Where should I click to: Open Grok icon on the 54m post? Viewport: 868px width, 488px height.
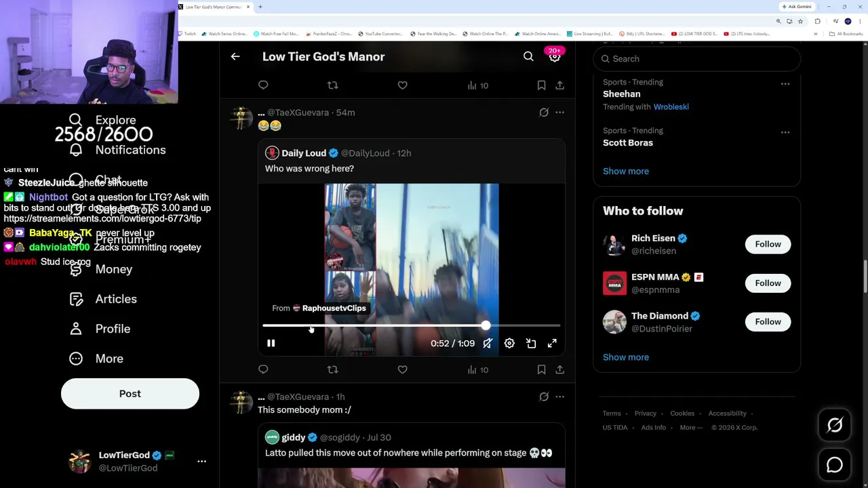[544, 113]
